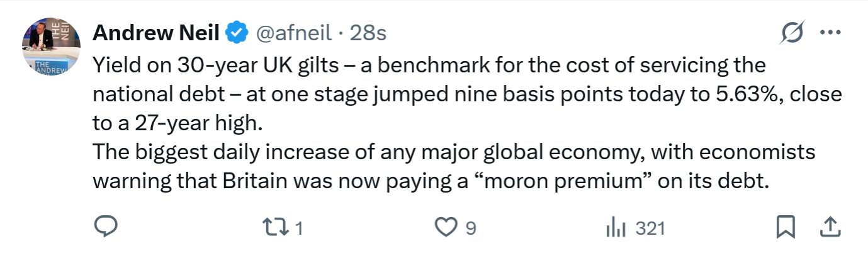Click the Grok explain icon
The width and height of the screenshot is (868, 258).
(x=792, y=32)
